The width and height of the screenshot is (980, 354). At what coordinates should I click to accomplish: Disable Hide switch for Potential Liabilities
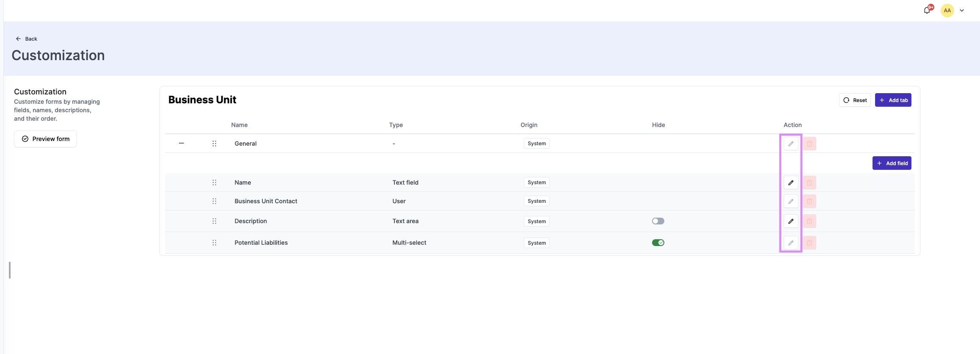(658, 243)
